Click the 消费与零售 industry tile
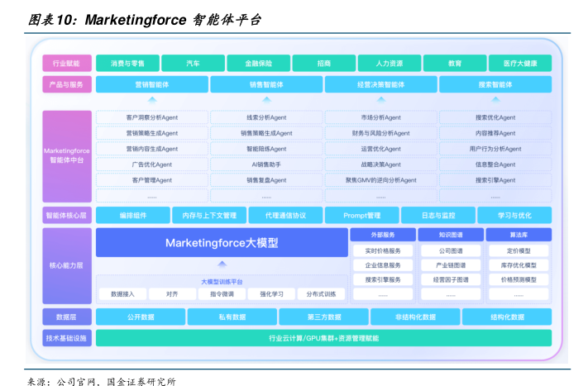Image resolution: width=588 pixels, height=386 pixels. point(127,63)
